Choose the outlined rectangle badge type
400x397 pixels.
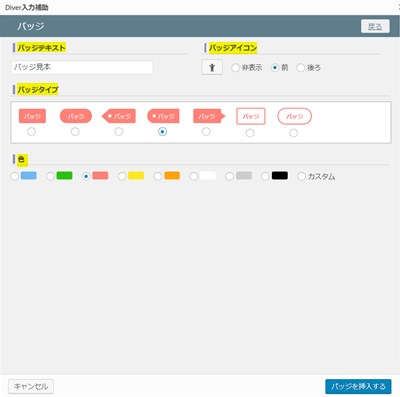[250, 133]
